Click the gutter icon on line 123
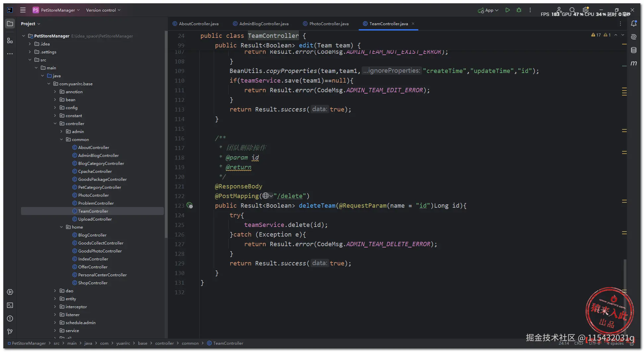Viewport: 644px width, 352px height. tap(190, 206)
